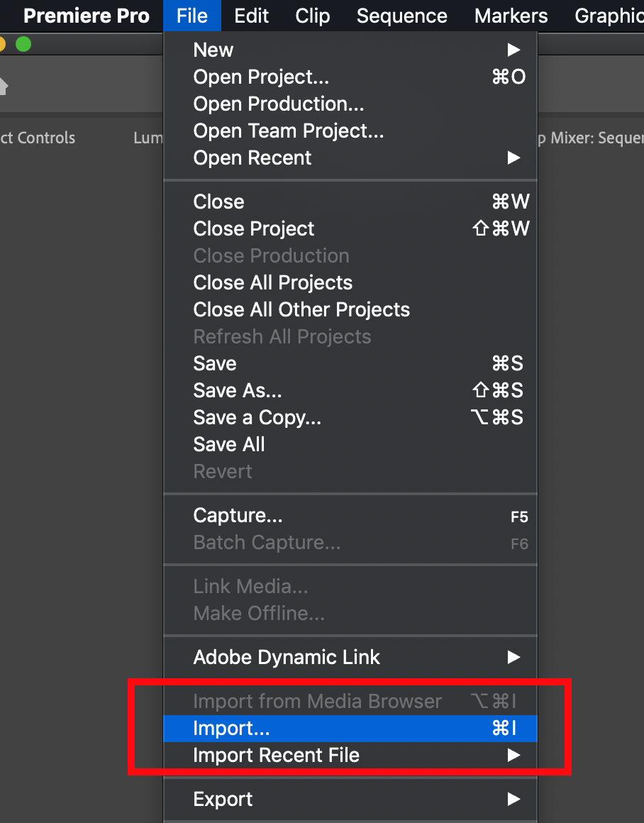Switch to Audio Clip Mixer tab
Screen dimensions: 644x823
591,138
